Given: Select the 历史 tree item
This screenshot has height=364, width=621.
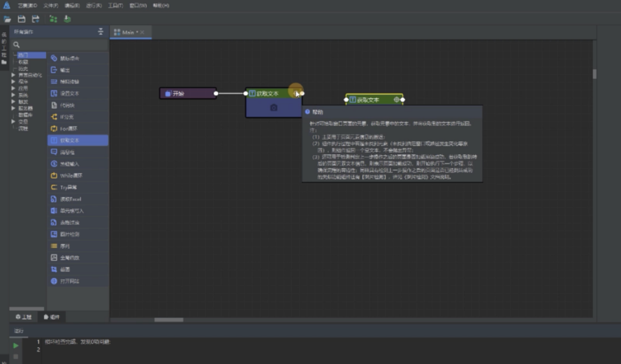Looking at the screenshot, I should pyautogui.click(x=23, y=68).
